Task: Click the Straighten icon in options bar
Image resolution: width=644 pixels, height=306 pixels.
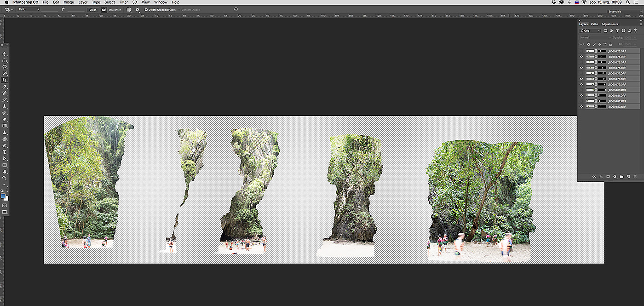Action: pos(104,10)
